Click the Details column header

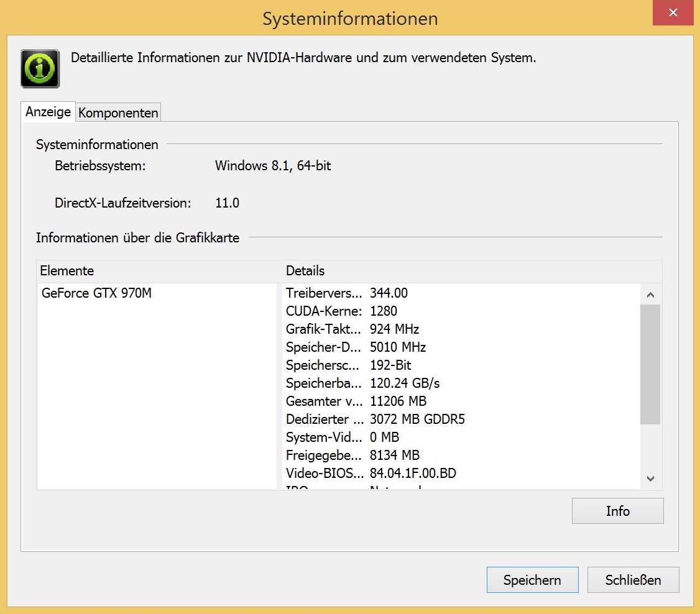472,271
